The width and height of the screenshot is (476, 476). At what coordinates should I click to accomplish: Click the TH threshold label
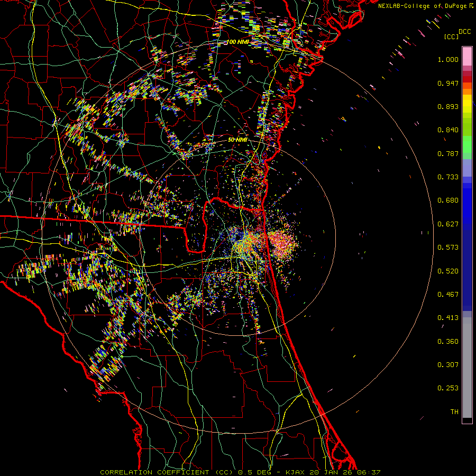click(x=454, y=412)
